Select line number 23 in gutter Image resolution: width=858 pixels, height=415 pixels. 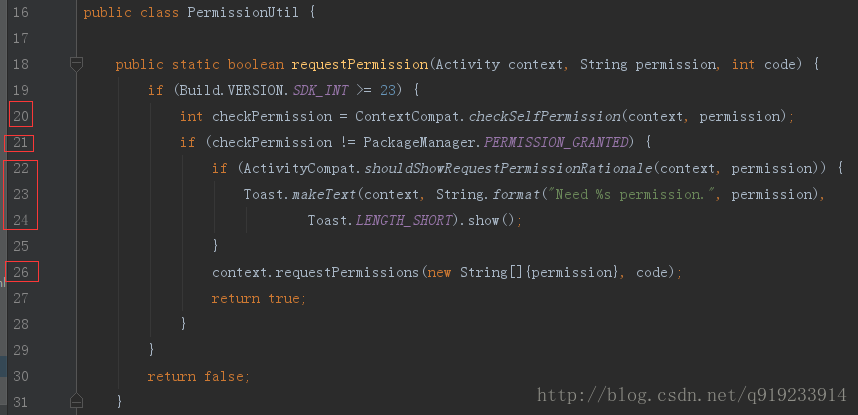(x=21, y=194)
